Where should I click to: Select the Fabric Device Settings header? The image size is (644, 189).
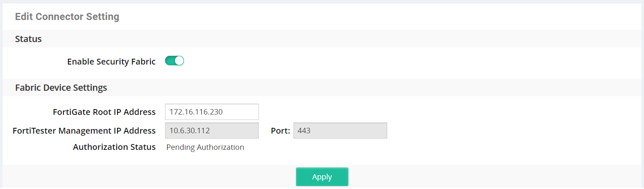tap(61, 88)
